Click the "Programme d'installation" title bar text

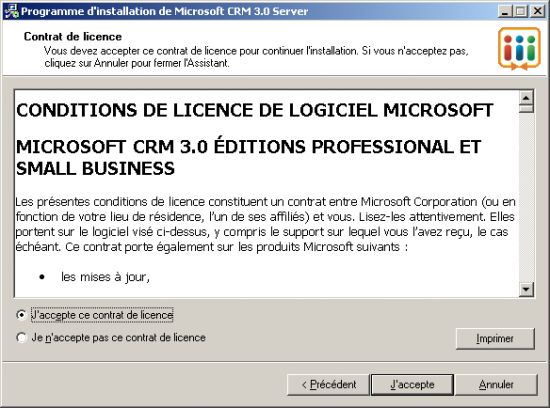pyautogui.click(x=164, y=11)
